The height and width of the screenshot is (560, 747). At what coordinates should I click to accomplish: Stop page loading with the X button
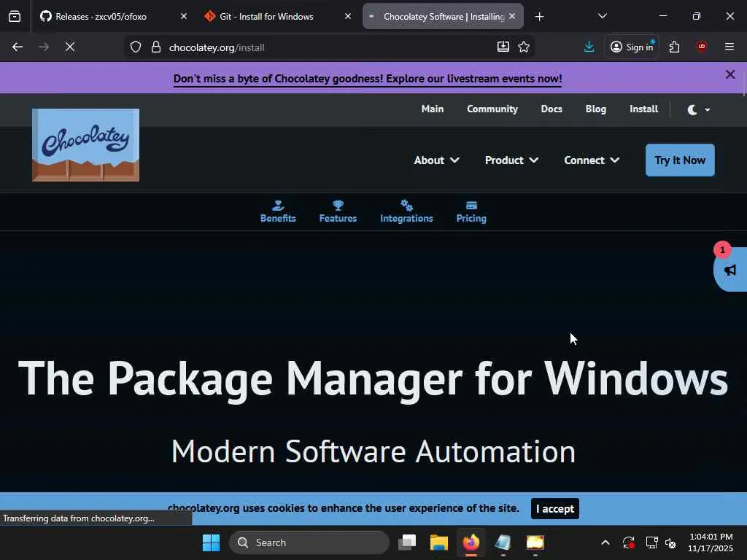pyautogui.click(x=69, y=47)
